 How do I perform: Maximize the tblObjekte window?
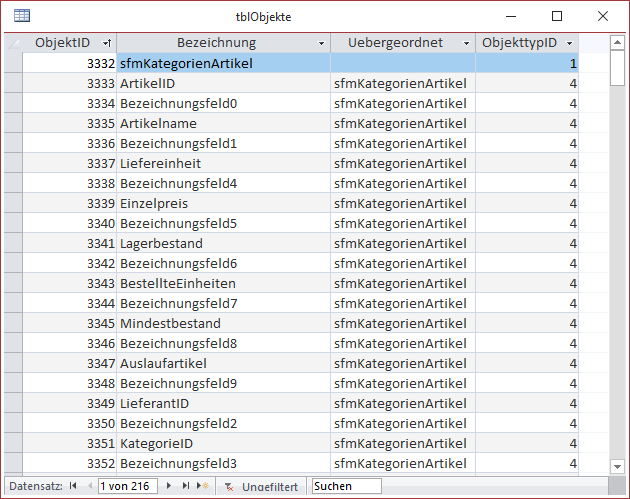pyautogui.click(x=557, y=16)
